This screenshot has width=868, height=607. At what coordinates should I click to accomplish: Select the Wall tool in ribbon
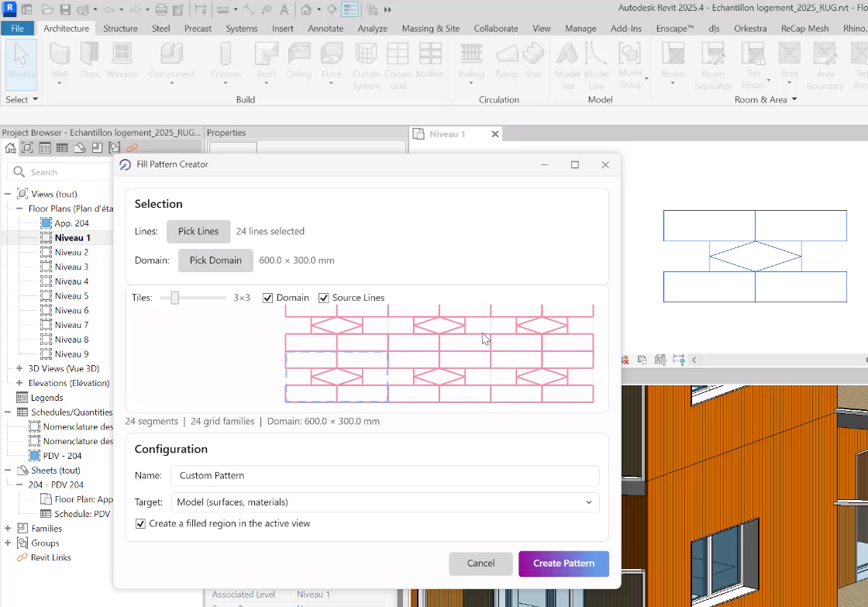tap(59, 62)
